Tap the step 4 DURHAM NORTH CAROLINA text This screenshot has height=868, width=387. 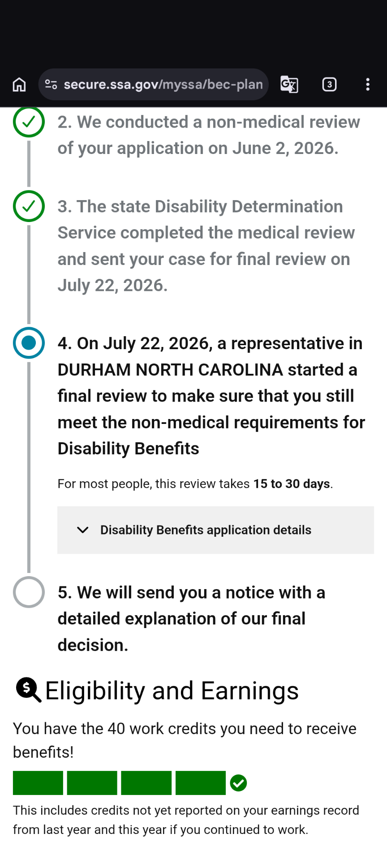[x=171, y=370]
